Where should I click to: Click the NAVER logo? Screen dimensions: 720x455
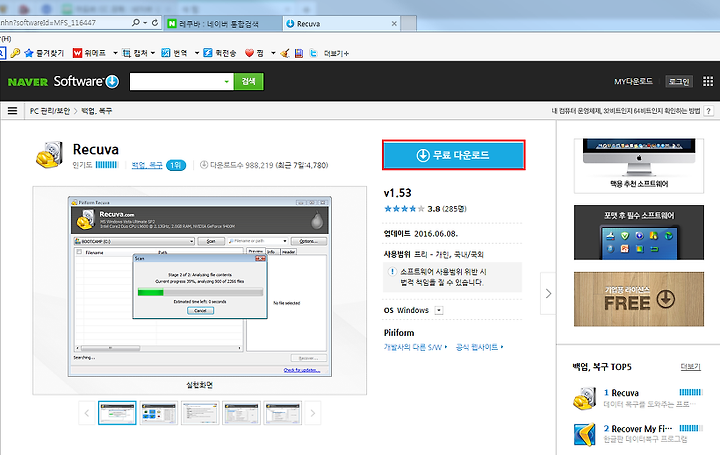coord(28,82)
